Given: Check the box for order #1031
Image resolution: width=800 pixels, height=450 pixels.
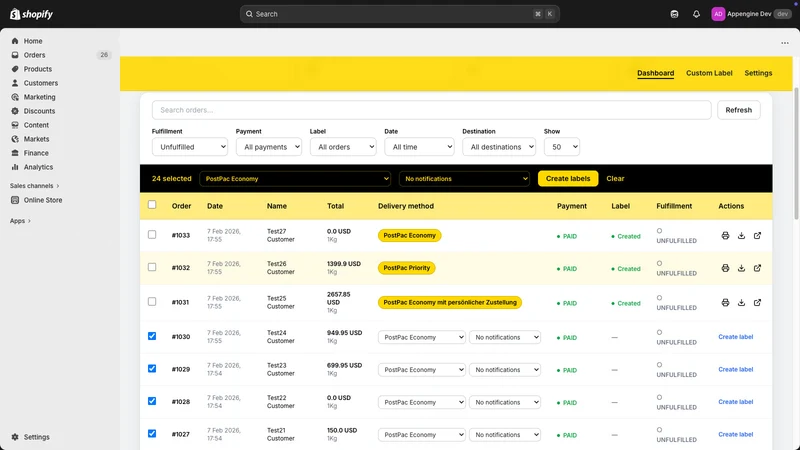Looking at the screenshot, I should [x=152, y=302].
